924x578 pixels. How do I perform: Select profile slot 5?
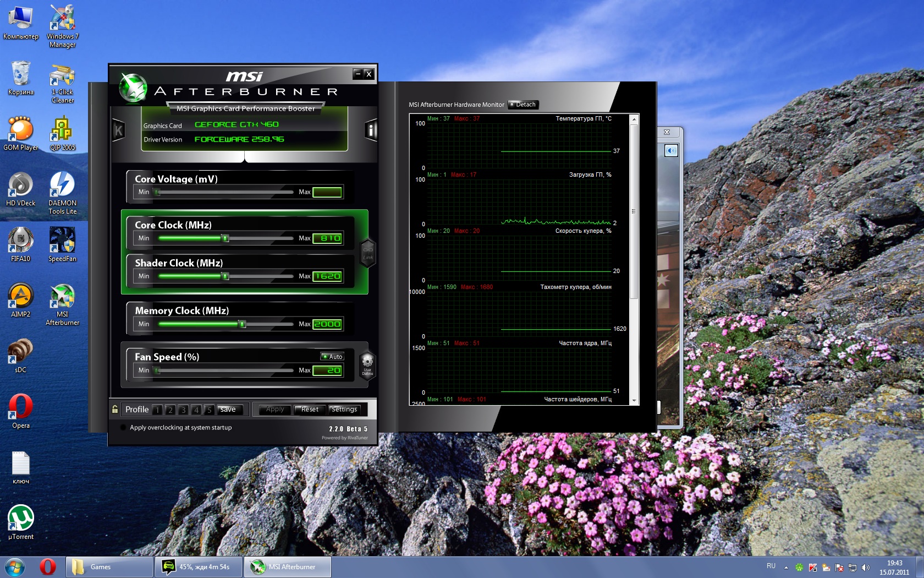pyautogui.click(x=209, y=410)
